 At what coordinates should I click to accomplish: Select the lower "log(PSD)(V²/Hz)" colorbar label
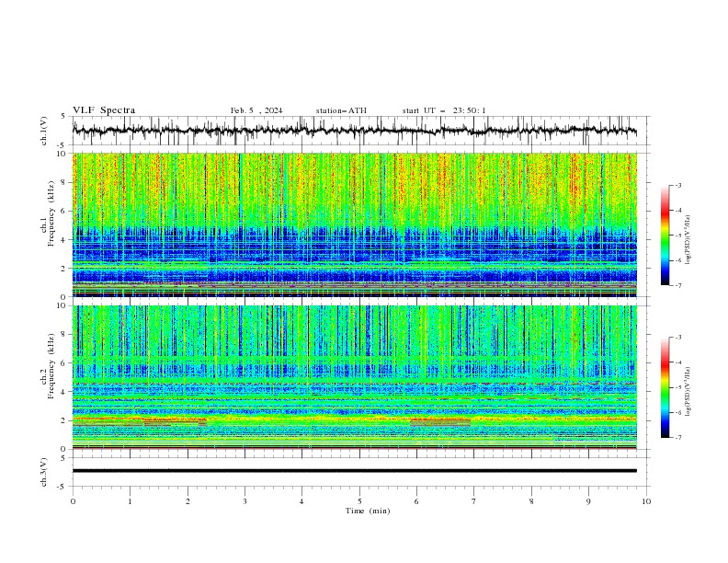[688, 391]
